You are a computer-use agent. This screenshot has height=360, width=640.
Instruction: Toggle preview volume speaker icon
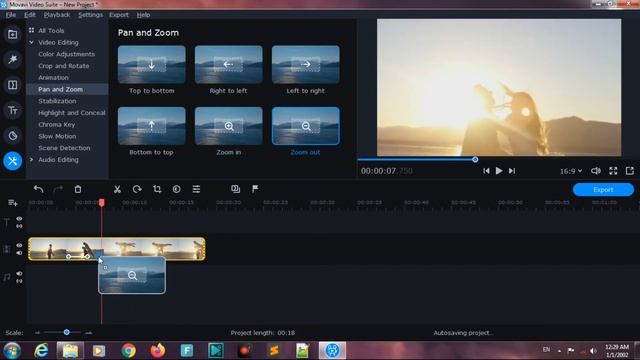click(596, 171)
